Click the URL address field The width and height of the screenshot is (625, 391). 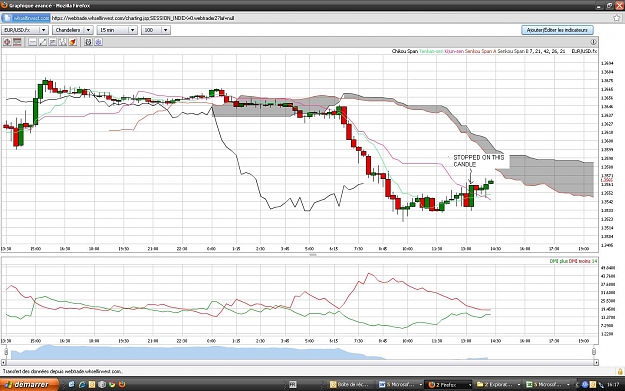point(331,18)
